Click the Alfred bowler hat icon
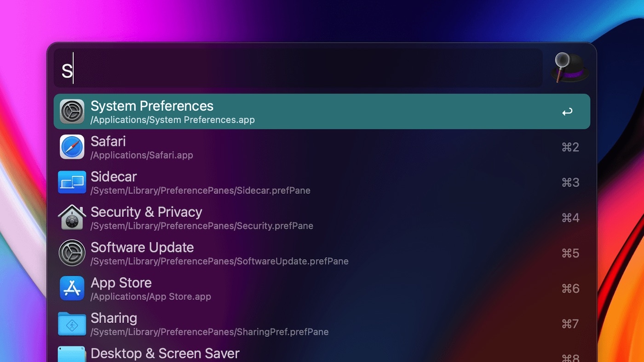This screenshot has width=644, height=362. [x=569, y=68]
